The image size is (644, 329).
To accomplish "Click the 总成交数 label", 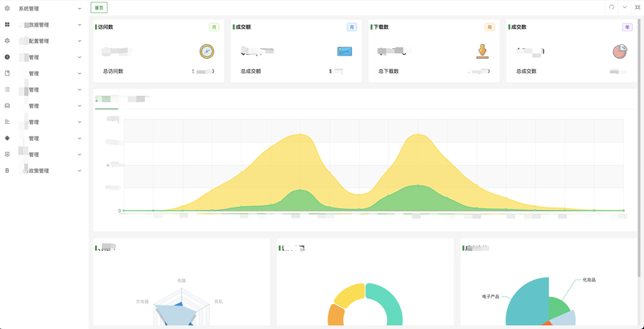I will pyautogui.click(x=526, y=71).
